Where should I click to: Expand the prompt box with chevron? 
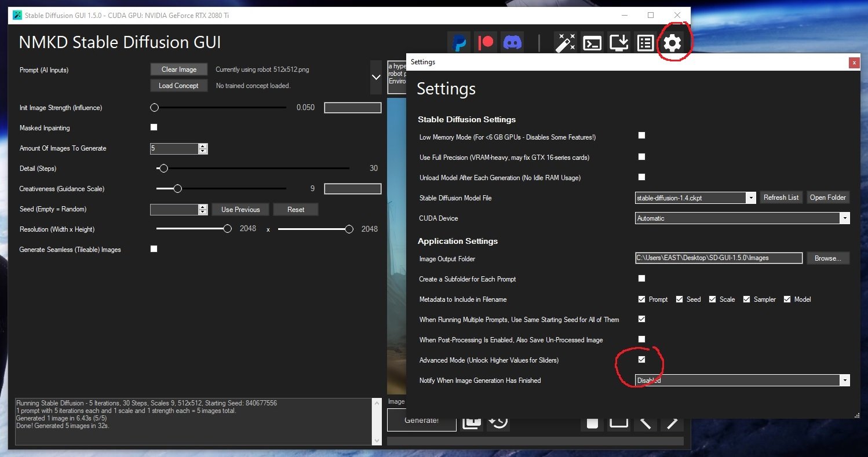coord(376,76)
